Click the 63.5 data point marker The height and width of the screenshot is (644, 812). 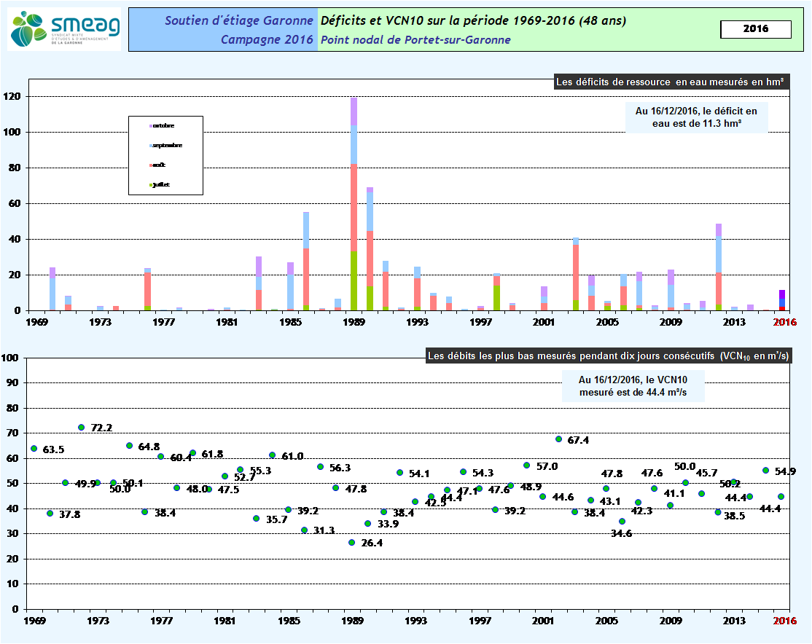[x=34, y=449]
